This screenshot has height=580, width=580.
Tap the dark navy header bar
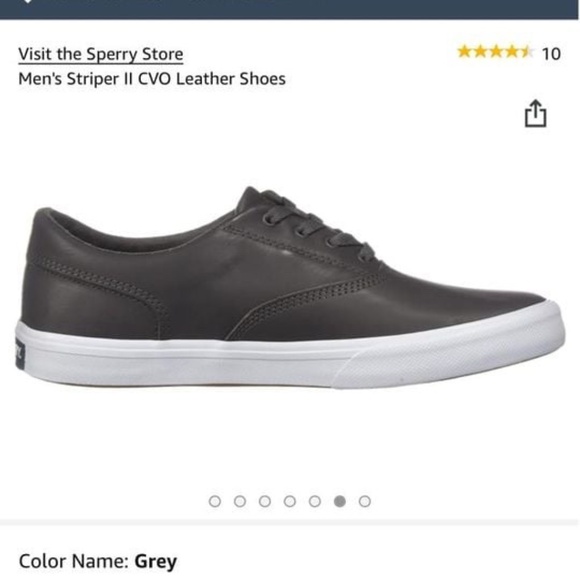290,9
